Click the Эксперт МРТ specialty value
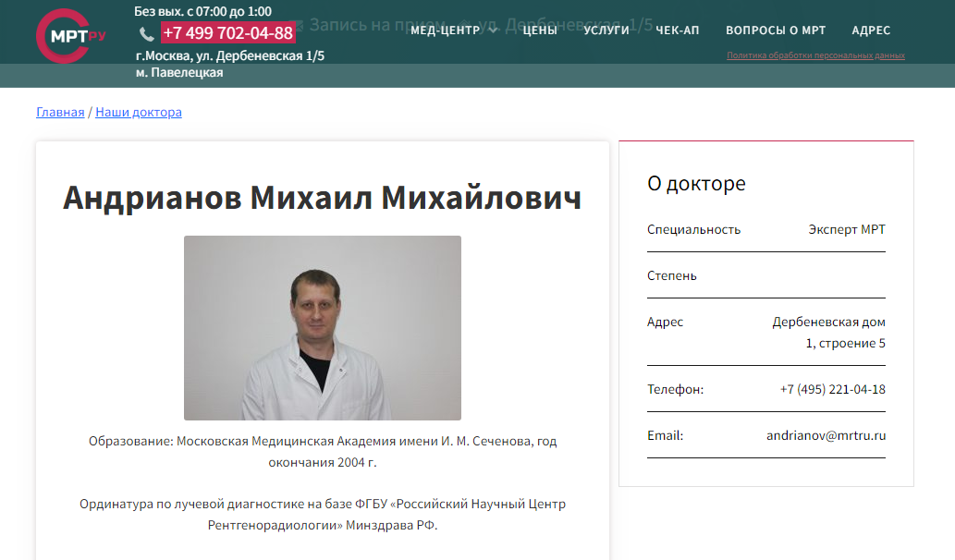 [847, 229]
